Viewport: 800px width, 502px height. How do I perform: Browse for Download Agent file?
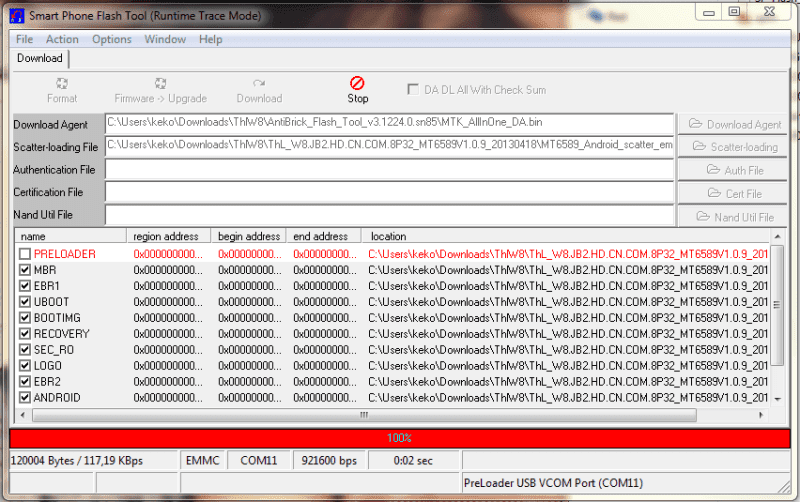coord(733,124)
